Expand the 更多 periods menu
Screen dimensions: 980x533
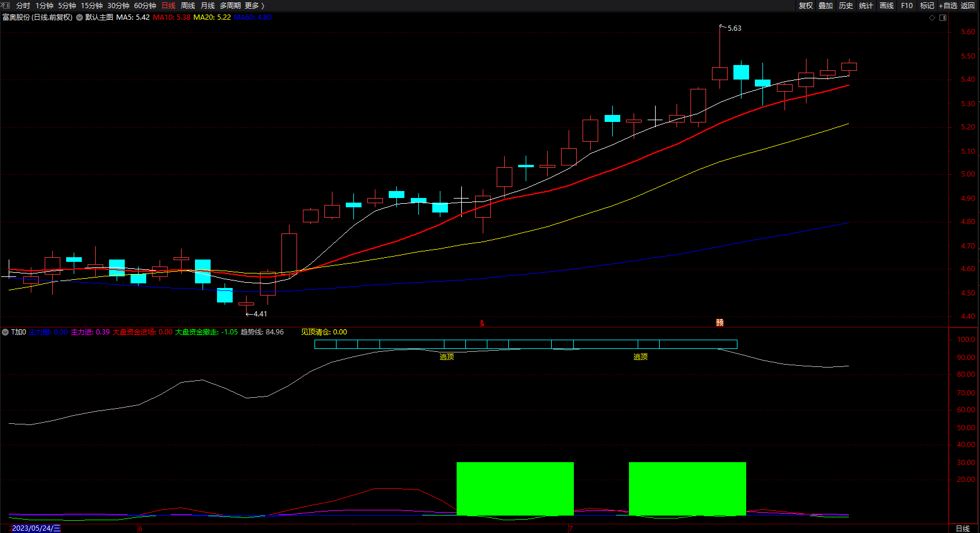click(254, 5)
